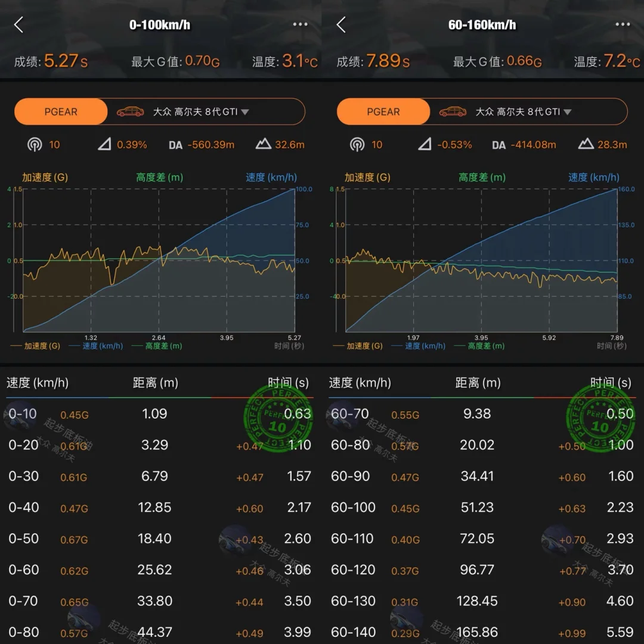Tap the PGEAR button on the 0-100km/h panel
This screenshot has width=644, height=644.
pos(61,112)
